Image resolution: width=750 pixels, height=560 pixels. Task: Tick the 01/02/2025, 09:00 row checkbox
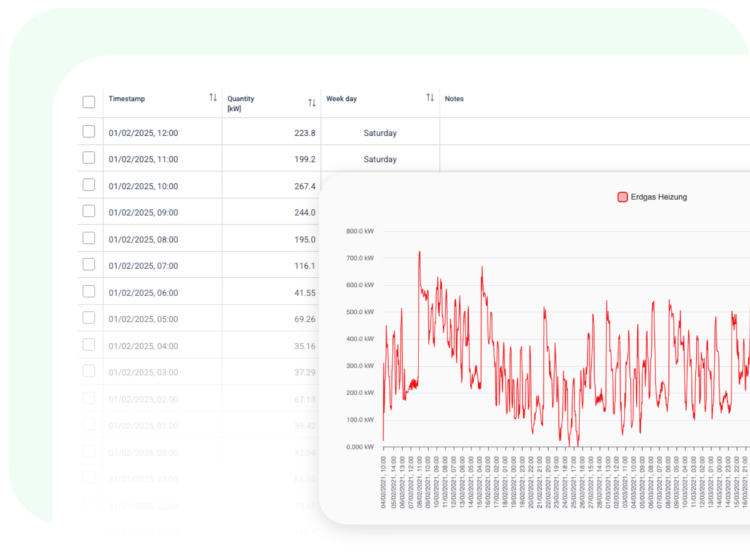(x=89, y=211)
